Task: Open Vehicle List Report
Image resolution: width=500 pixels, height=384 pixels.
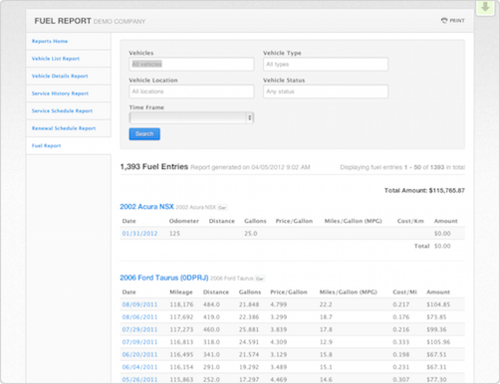Action: [56, 59]
